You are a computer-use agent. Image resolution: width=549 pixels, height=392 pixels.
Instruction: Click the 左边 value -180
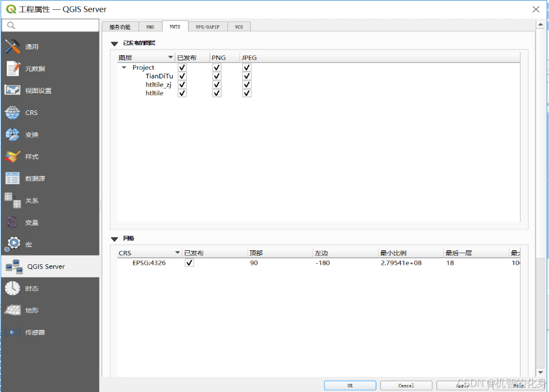point(322,263)
